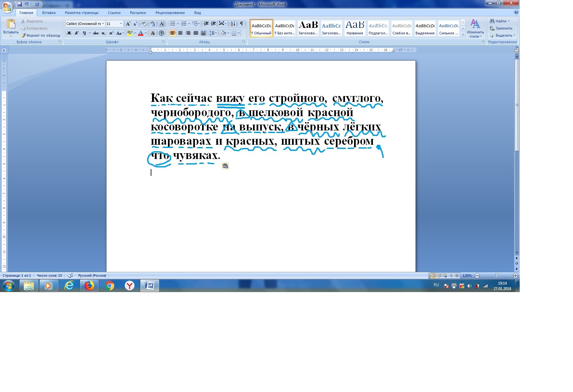Click the sort (А-Я) icon
Viewport: 573px width, 392px height.
click(233, 24)
